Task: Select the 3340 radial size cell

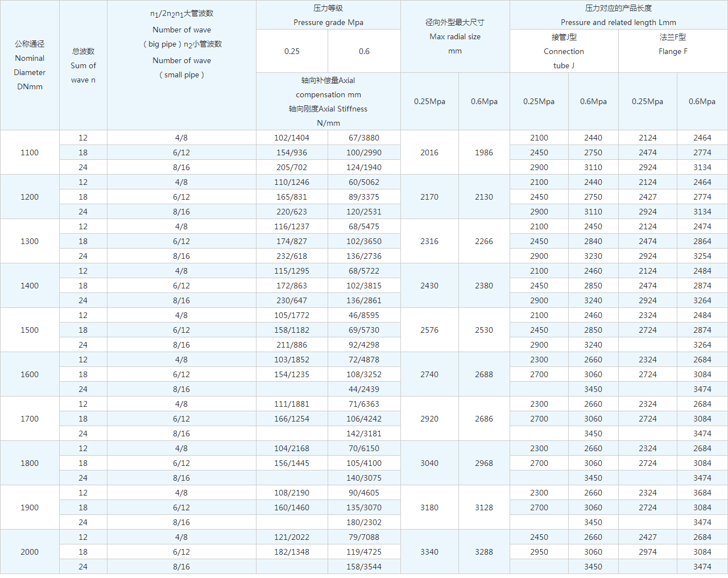Action: point(429,552)
